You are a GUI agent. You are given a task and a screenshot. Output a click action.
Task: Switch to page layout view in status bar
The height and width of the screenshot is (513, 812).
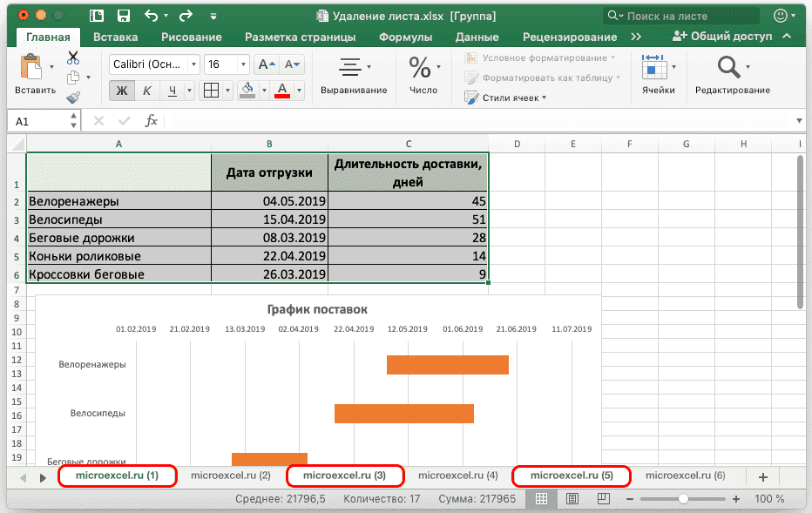pos(572,498)
